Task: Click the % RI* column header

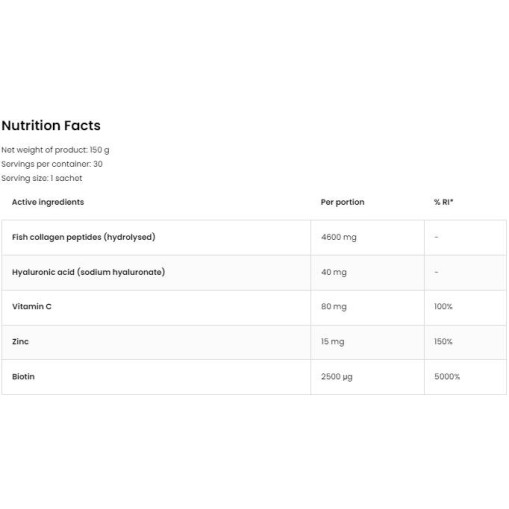Action: (x=444, y=202)
